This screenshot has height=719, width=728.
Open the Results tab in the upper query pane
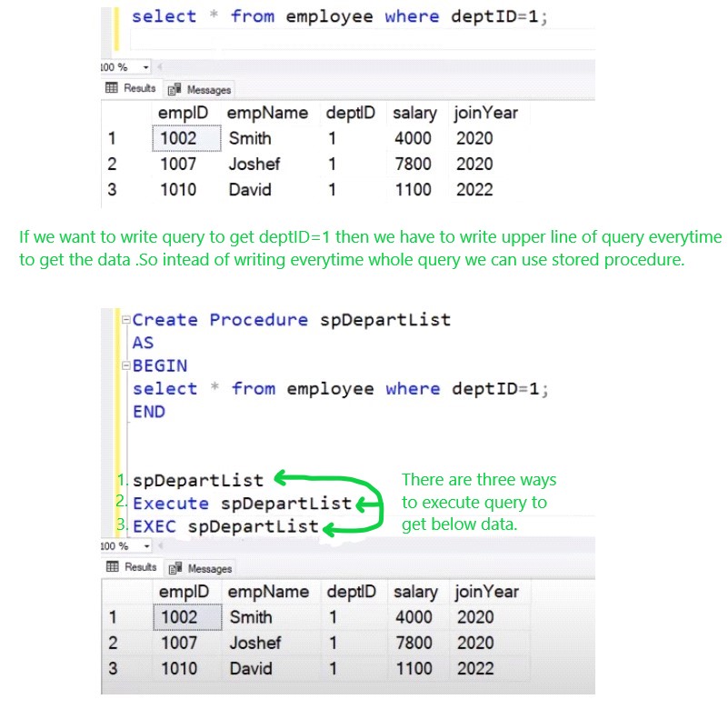131,88
